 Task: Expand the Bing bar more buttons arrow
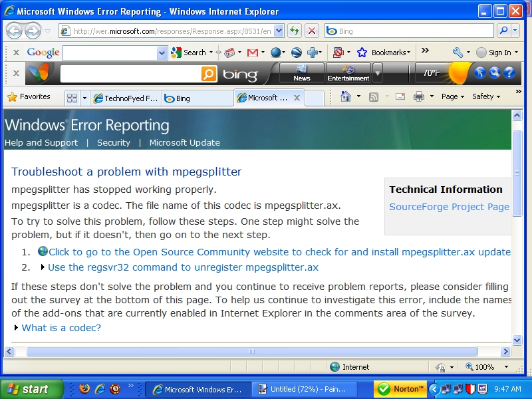click(x=378, y=73)
